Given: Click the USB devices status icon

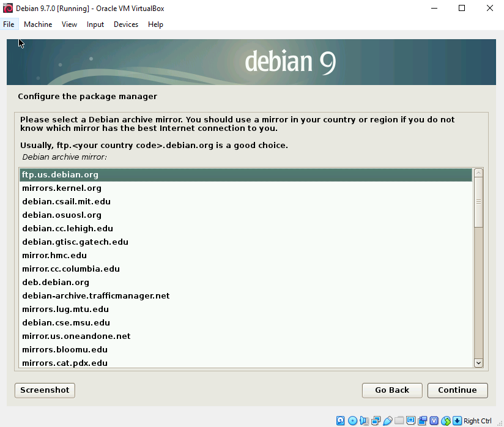Looking at the screenshot, I should [x=388, y=420].
